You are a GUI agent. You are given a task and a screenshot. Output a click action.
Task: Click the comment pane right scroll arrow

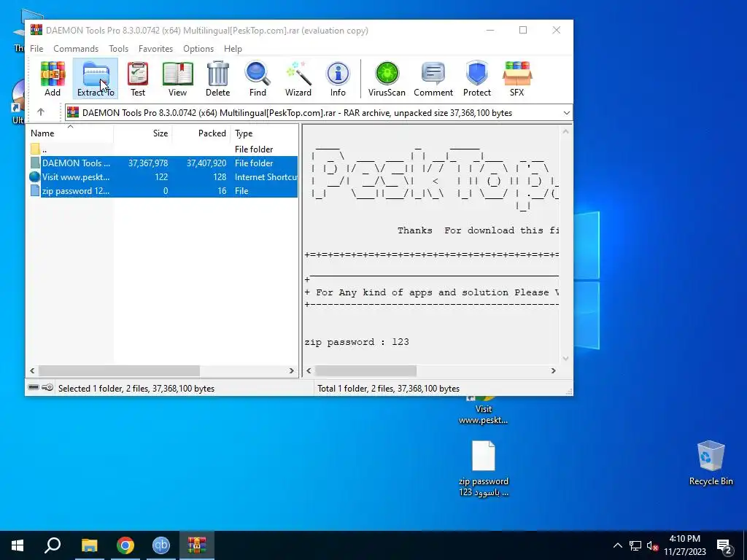pos(553,370)
